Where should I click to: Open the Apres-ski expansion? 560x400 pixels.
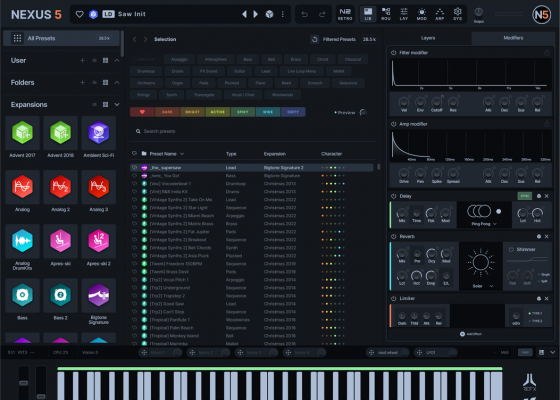60,241
